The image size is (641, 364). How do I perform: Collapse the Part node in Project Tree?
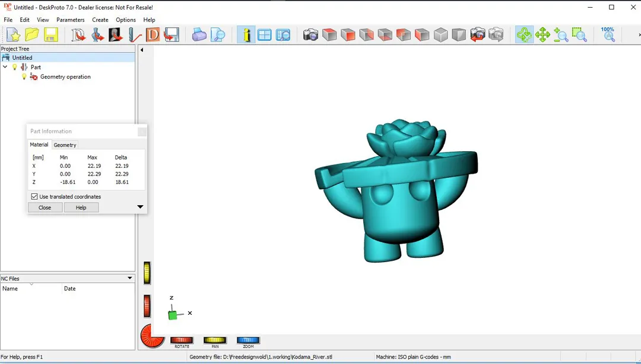(x=5, y=66)
